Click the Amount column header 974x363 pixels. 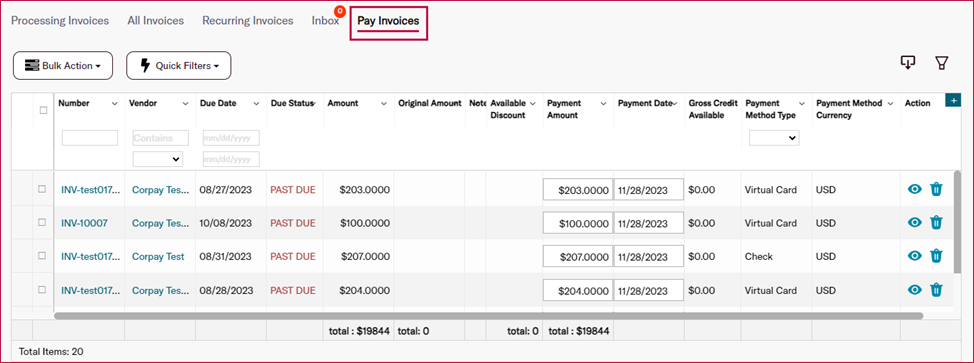pos(343,103)
